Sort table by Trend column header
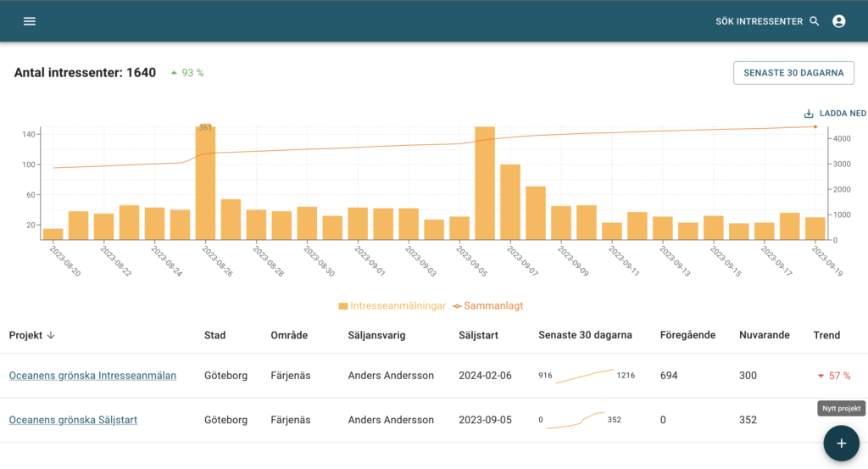The width and height of the screenshot is (868, 469). pos(826,335)
